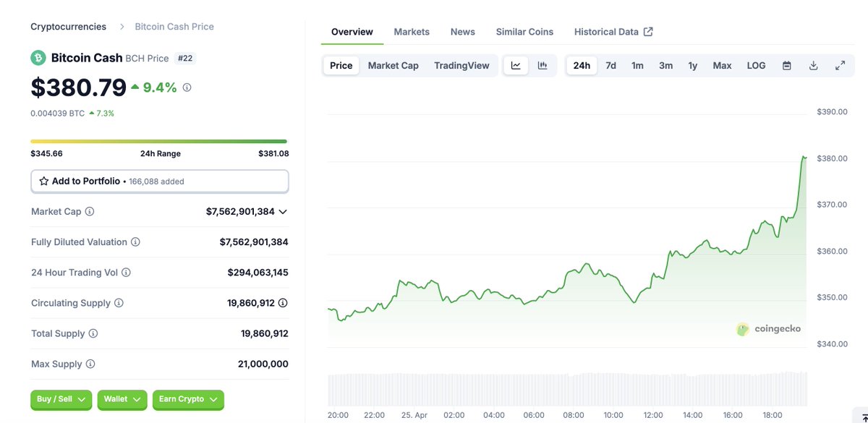
Task: Open the Similar Coins tab
Action: (524, 32)
